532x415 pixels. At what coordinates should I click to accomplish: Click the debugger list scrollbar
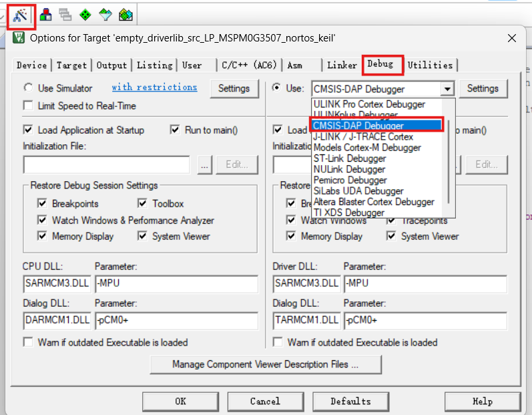[x=449, y=162]
